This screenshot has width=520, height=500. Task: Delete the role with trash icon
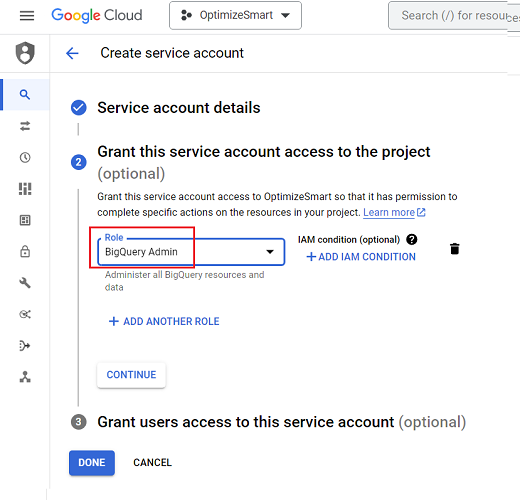click(455, 249)
